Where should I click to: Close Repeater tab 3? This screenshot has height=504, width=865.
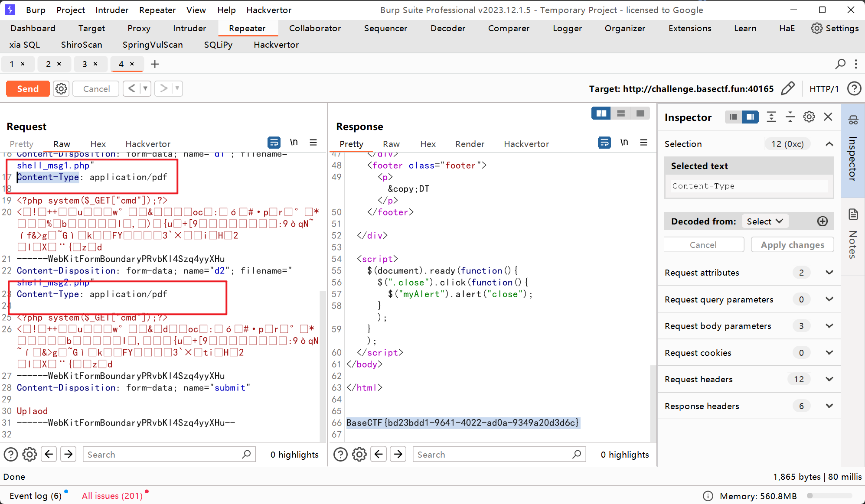pyautogui.click(x=95, y=64)
